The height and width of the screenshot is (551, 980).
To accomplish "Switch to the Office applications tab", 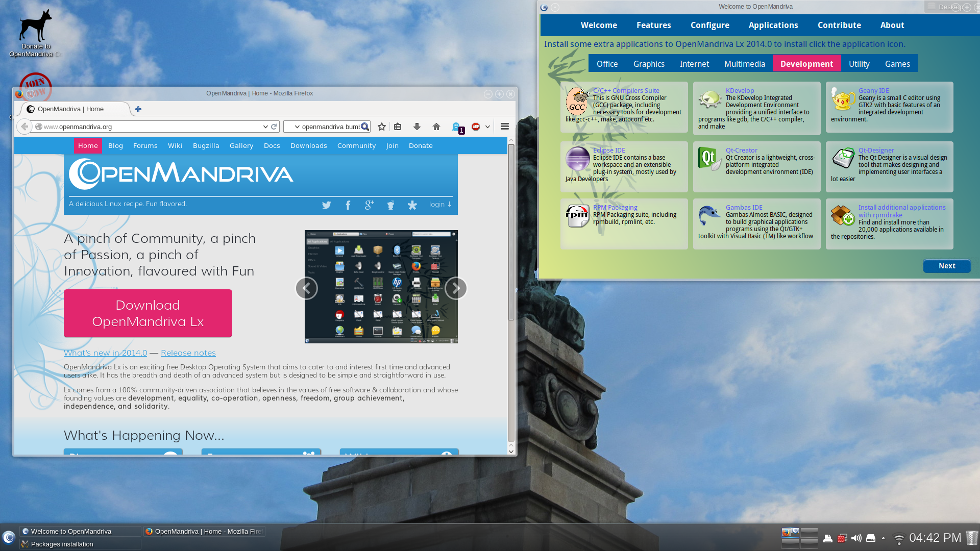I will point(607,64).
